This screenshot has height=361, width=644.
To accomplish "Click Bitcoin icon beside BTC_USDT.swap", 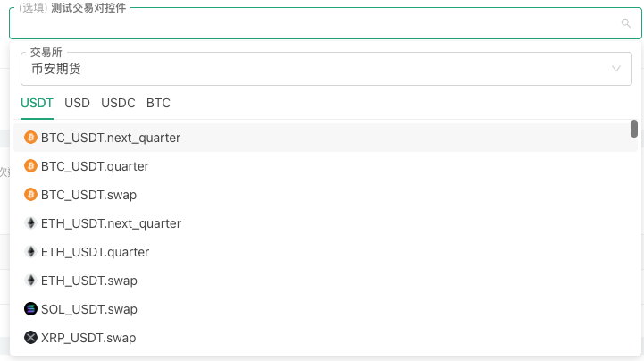I will tap(30, 195).
